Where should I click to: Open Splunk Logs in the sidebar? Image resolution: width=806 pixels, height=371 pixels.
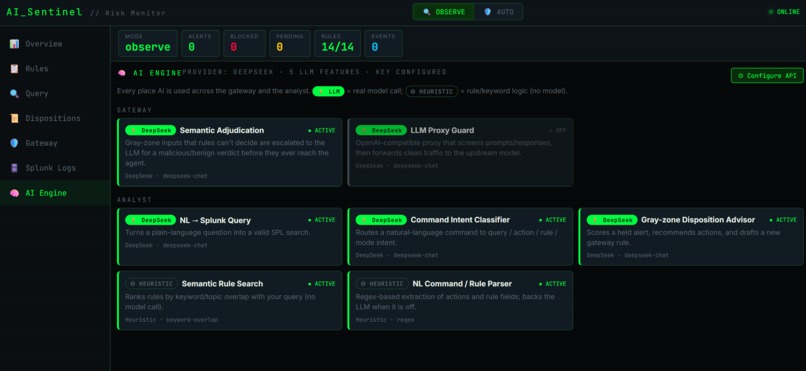pos(55,168)
